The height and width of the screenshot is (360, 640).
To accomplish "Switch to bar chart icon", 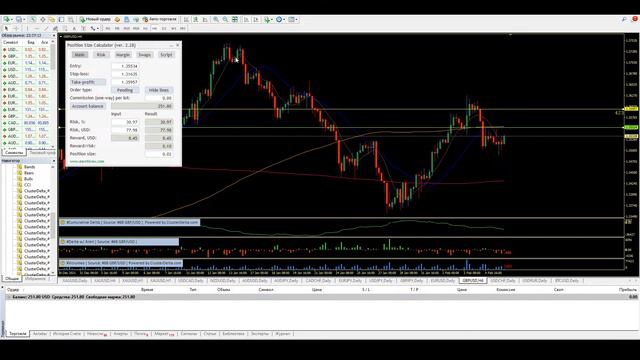I will pos(186,19).
